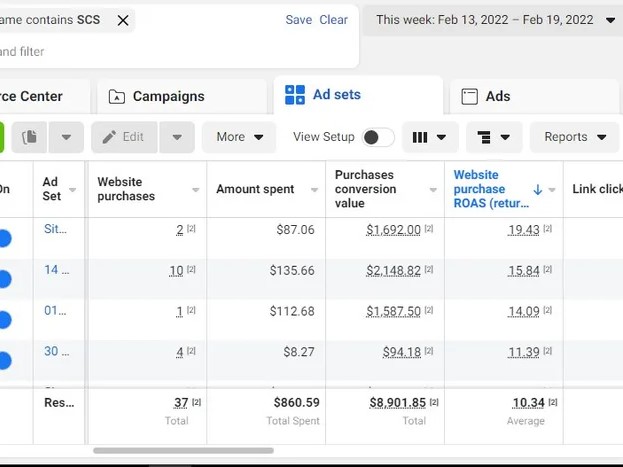Click the Edit pencil button
This screenshot has width=623, height=467.
pyautogui.click(x=124, y=137)
